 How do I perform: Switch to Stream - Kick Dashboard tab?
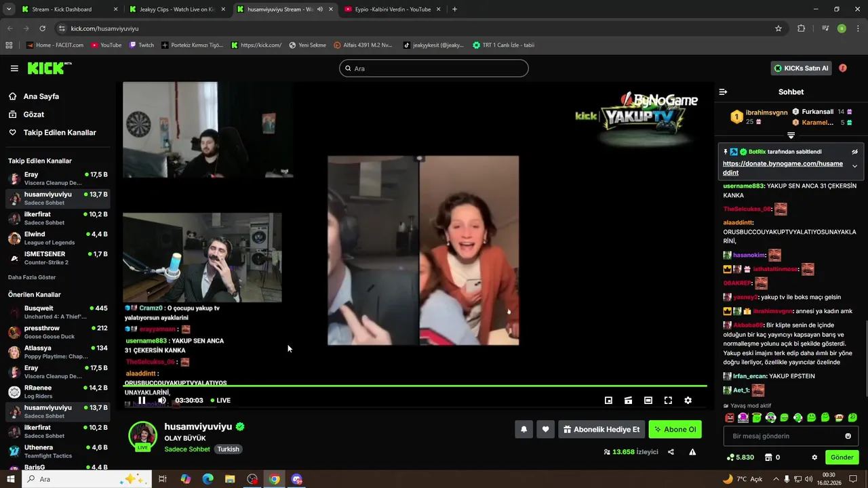pos(68,9)
